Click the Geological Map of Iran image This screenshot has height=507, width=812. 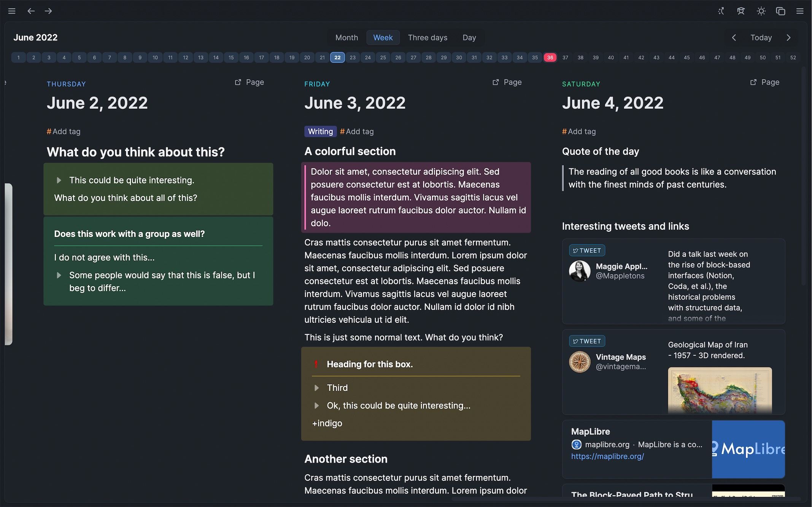pos(719,391)
